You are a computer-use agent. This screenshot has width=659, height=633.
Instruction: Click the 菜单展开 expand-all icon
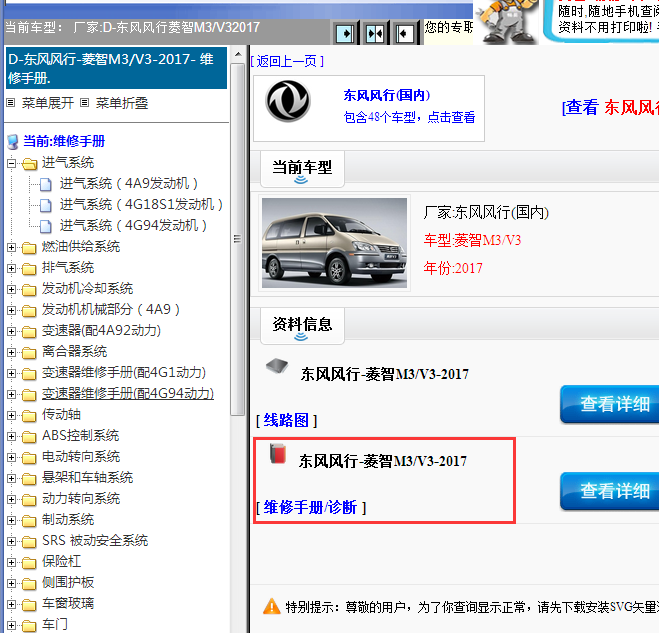(11, 103)
